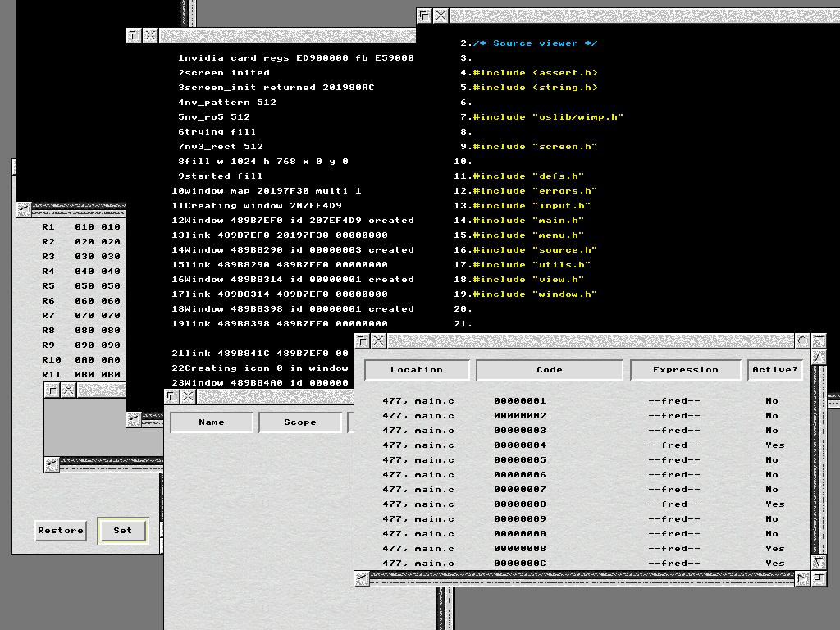Click the back icon of the Name/Scope window
Image resolution: width=840 pixels, height=630 pixels.
[x=171, y=397]
